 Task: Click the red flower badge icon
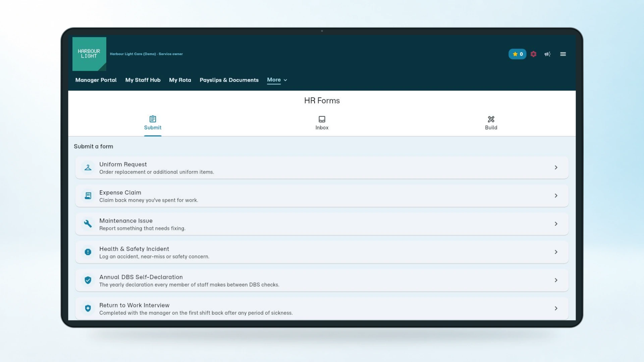click(x=533, y=54)
